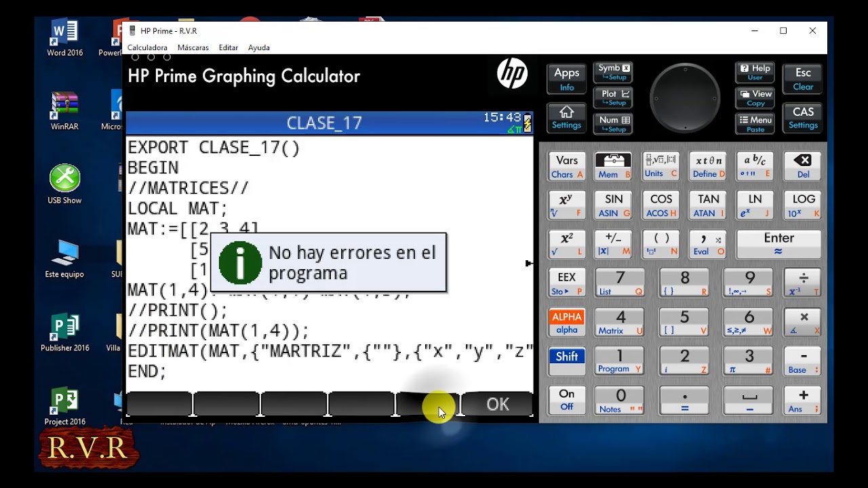Open the Máscaras menu
This screenshot has width=868, height=488.
click(193, 47)
